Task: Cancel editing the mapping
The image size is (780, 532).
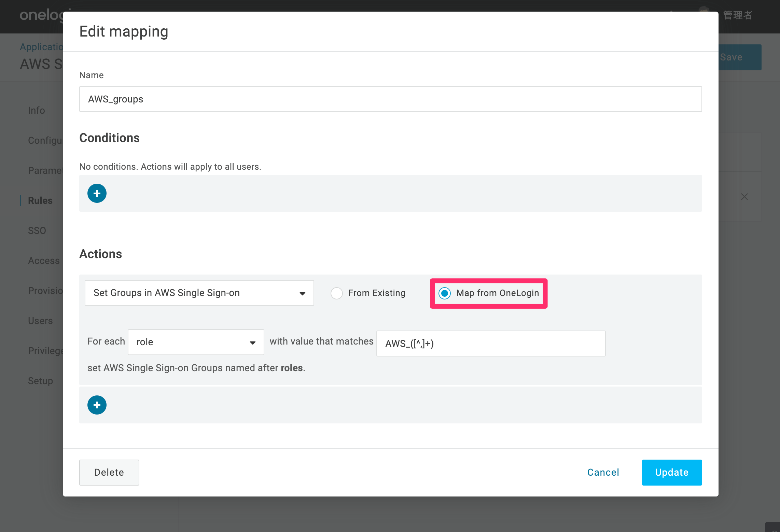Action: point(603,473)
